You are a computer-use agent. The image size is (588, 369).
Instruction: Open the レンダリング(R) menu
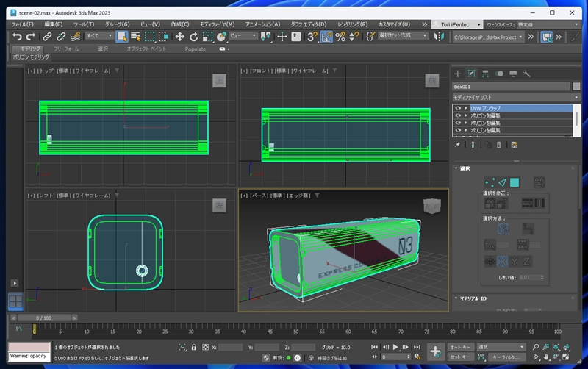pyautogui.click(x=352, y=24)
